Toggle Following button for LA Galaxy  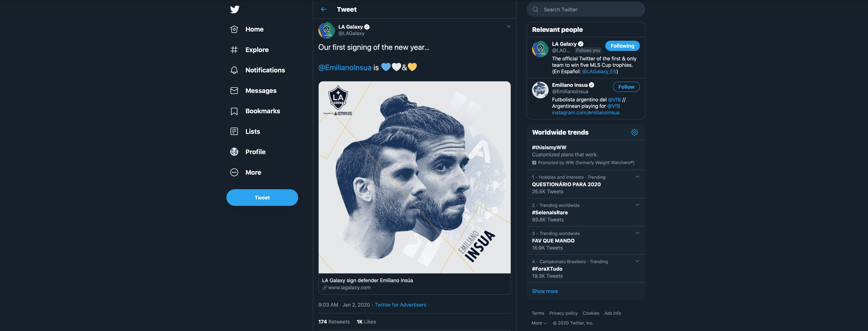[622, 46]
